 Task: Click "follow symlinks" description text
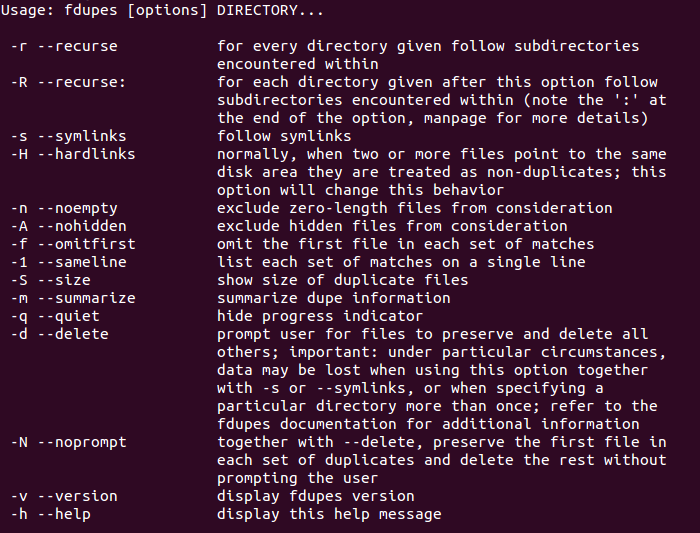pyautogui.click(x=284, y=136)
